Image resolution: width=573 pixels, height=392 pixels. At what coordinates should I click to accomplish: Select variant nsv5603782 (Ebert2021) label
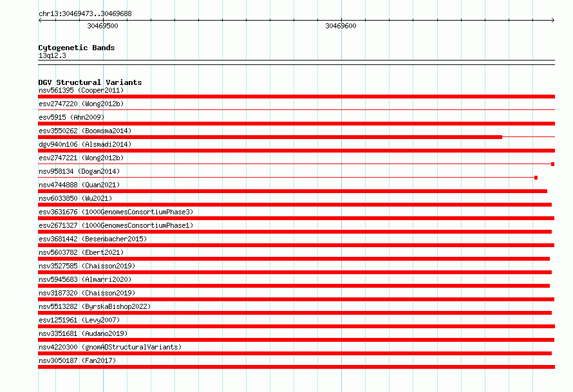coord(81,252)
